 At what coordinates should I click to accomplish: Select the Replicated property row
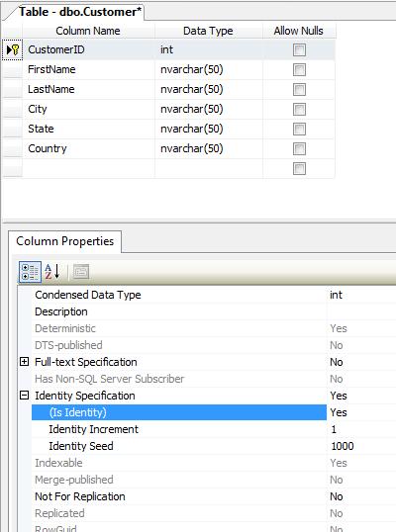179,513
